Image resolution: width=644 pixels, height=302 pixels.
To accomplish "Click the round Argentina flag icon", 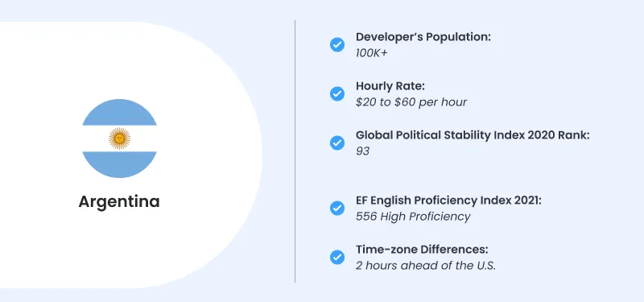I will pos(119,139).
